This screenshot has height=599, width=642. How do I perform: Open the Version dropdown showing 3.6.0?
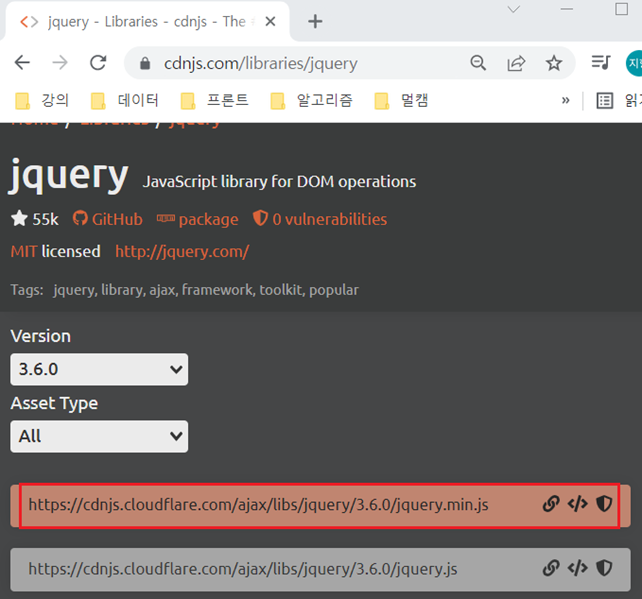99,369
